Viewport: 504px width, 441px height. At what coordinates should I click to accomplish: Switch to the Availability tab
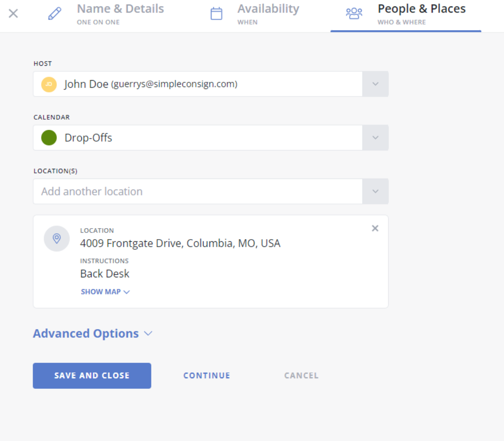(x=268, y=14)
